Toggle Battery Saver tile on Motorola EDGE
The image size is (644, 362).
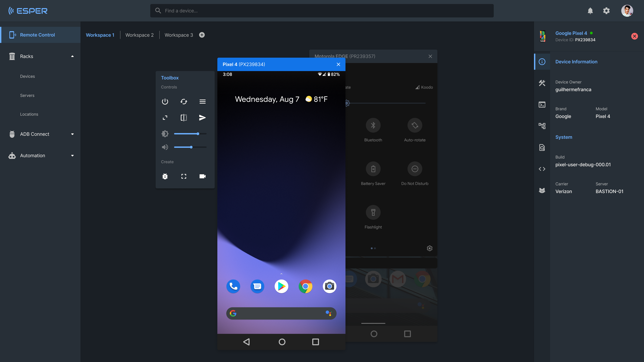tap(373, 169)
